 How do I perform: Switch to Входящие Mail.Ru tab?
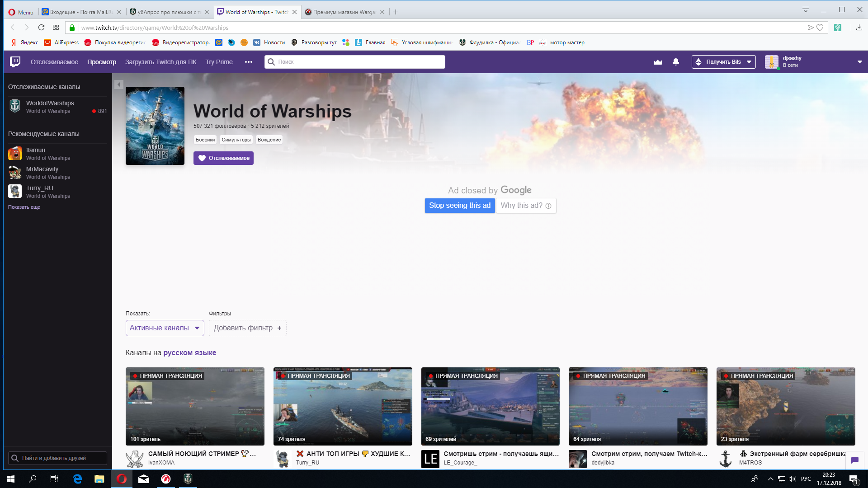[x=81, y=12]
